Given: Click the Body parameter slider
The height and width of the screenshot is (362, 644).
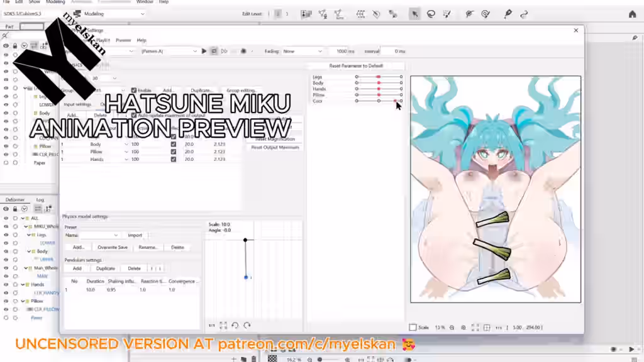Looking at the screenshot, I should [379, 83].
